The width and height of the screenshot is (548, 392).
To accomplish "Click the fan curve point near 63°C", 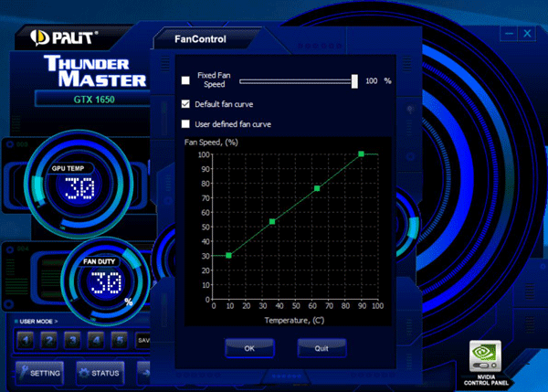I will (x=317, y=188).
